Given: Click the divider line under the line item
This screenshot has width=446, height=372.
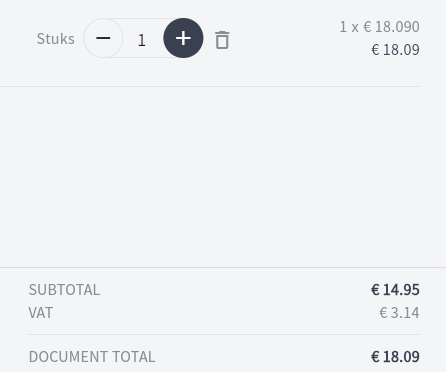Looking at the screenshot, I should pyautogui.click(x=210, y=86).
